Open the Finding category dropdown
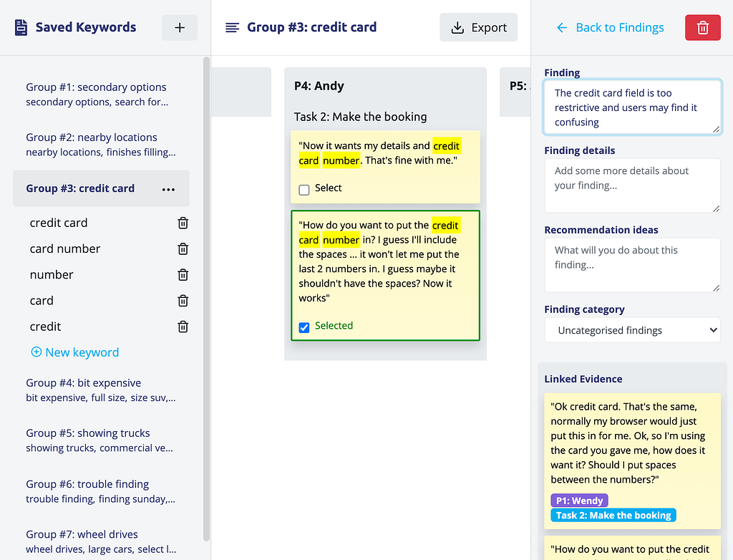The height and width of the screenshot is (560, 733). 632,330
